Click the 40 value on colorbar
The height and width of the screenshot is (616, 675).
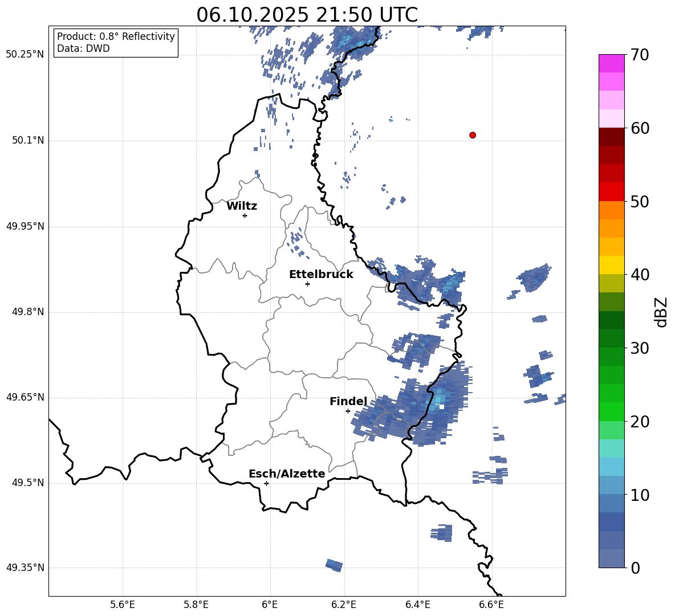[640, 275]
